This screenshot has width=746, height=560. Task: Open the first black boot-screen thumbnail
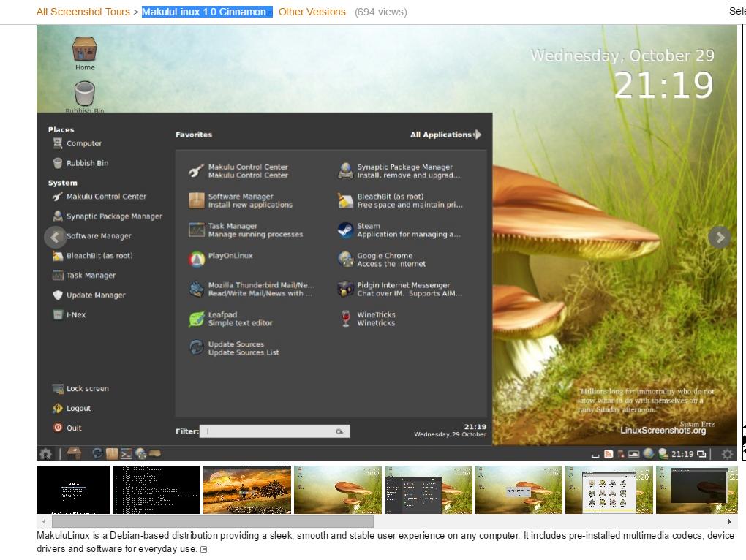point(73,490)
